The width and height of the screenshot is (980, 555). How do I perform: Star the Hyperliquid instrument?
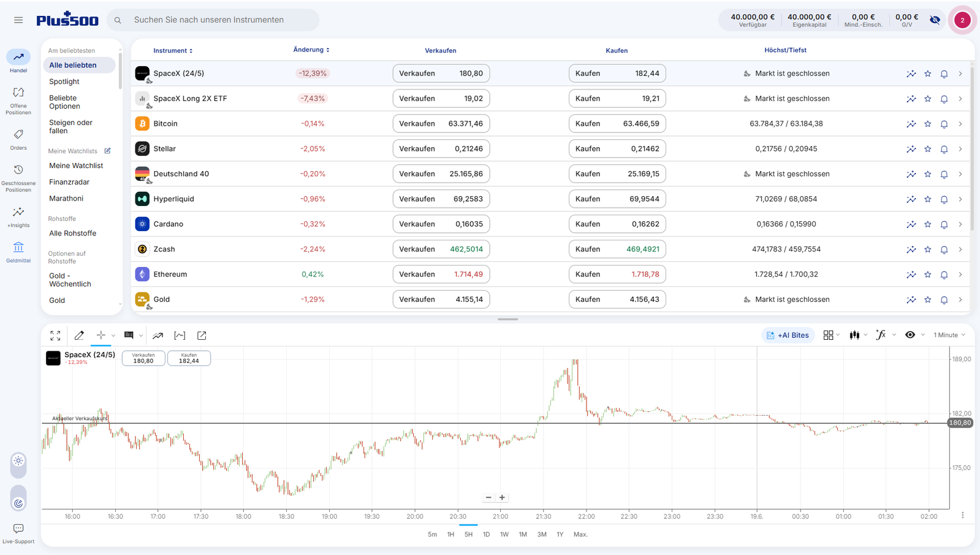928,199
